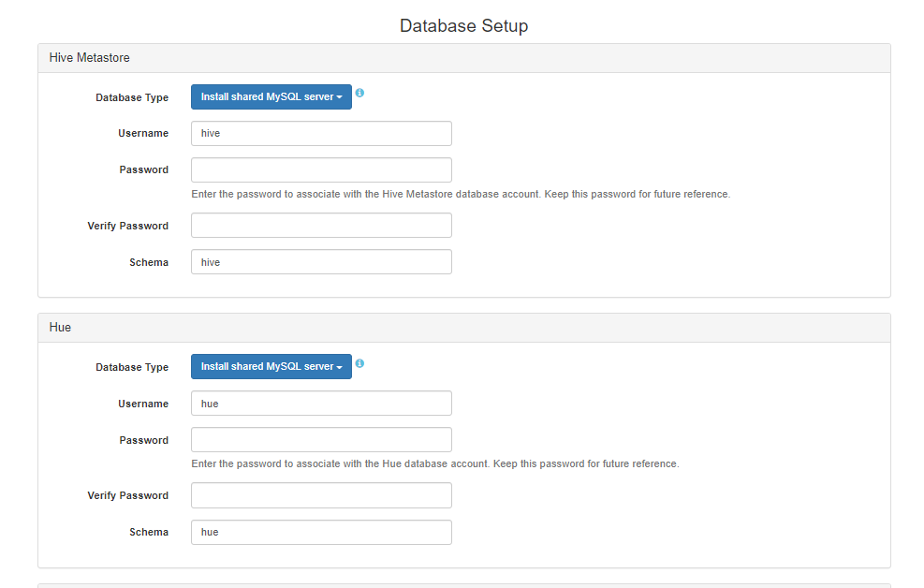This screenshot has width=924, height=588.
Task: Click the Hue password help text
Action: pyautogui.click(x=434, y=464)
